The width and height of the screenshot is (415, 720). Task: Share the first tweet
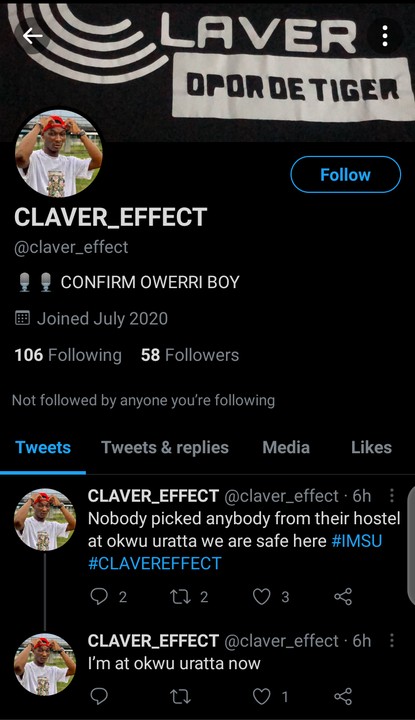(x=343, y=596)
